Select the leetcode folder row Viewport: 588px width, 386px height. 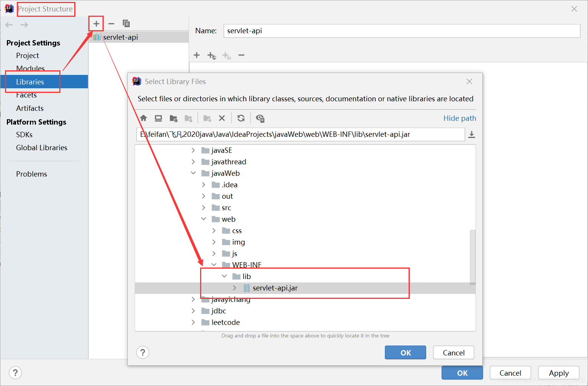pos(305,322)
